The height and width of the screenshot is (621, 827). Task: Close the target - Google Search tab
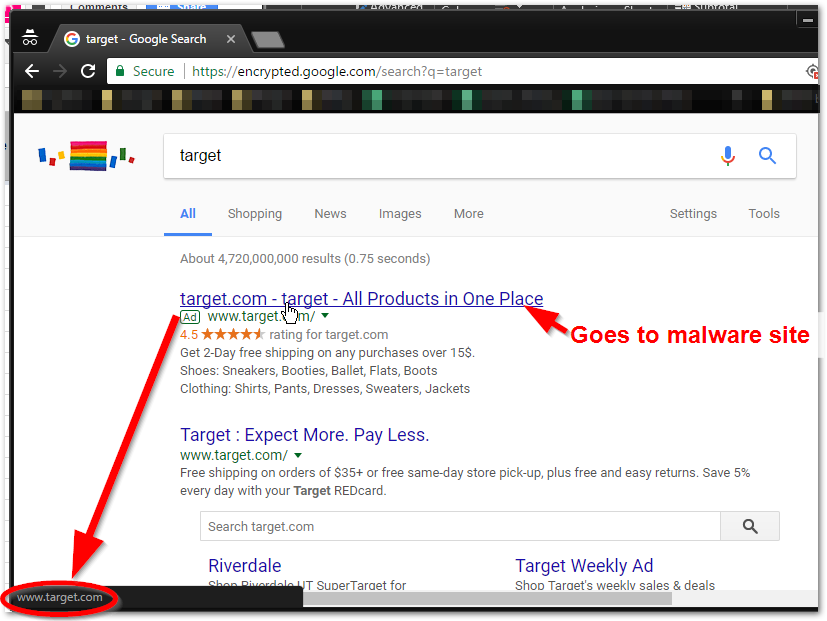(x=231, y=39)
